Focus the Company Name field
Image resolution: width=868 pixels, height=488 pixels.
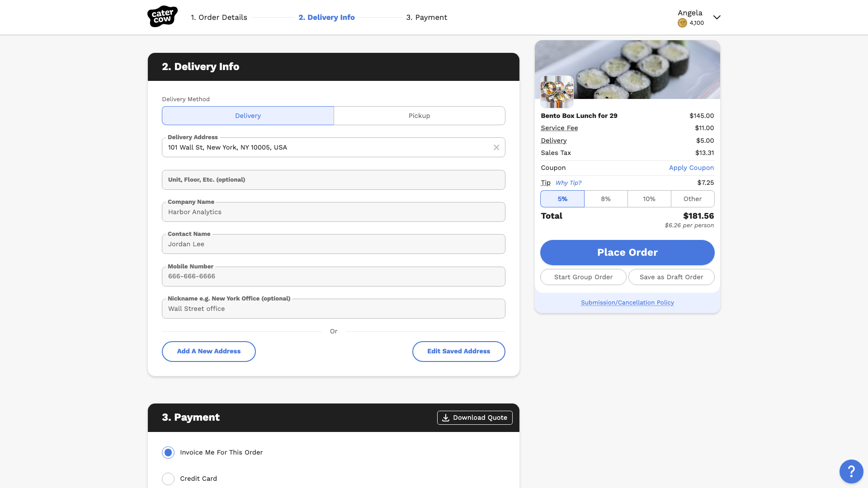(x=334, y=212)
